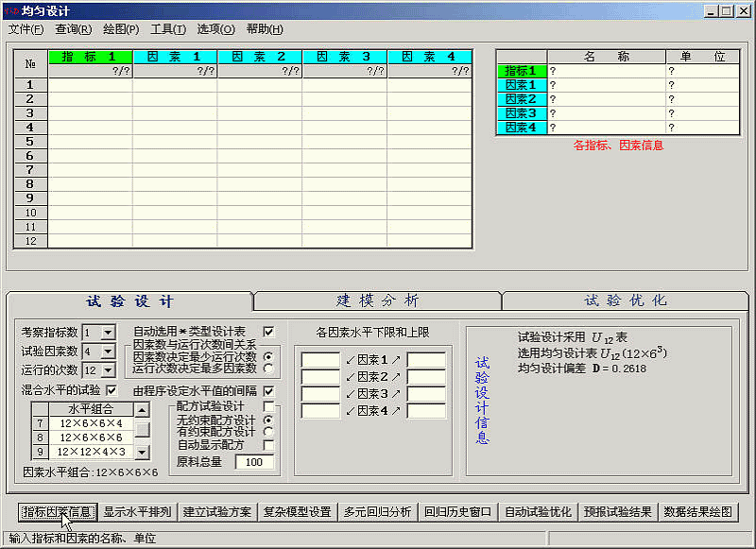Open 复杂模型设置 from the bottom bar
The height and width of the screenshot is (549, 756).
click(x=298, y=512)
